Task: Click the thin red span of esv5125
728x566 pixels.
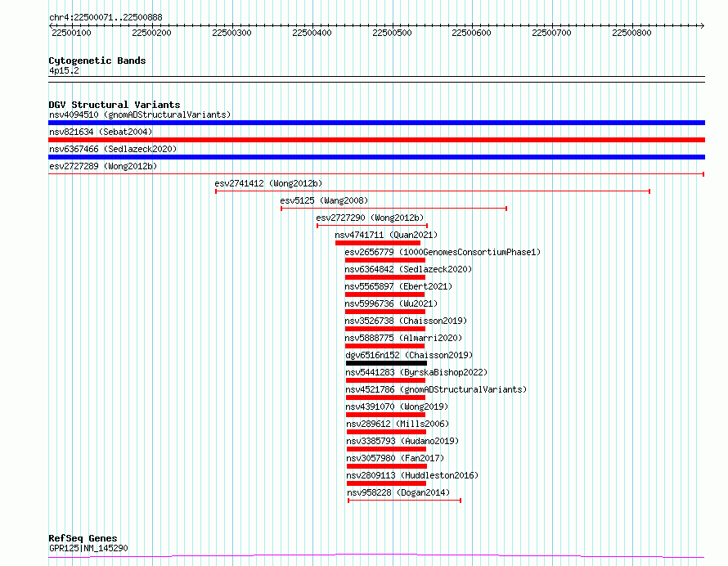Action: (x=393, y=209)
